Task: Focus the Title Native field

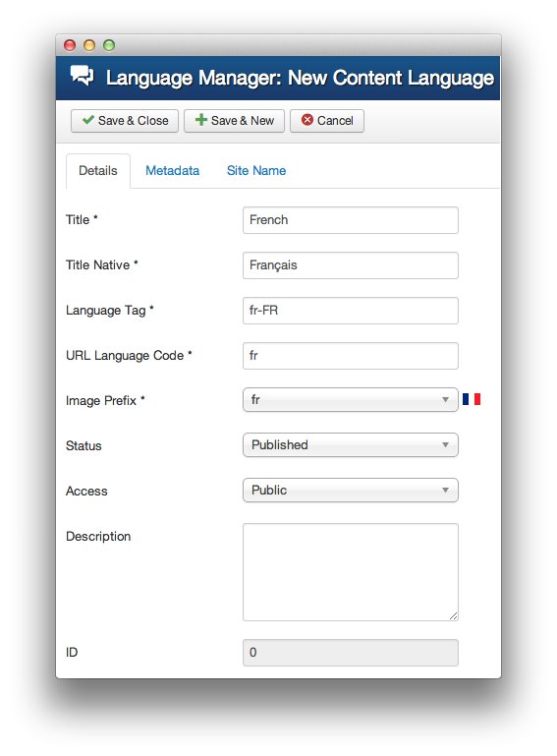Action: [x=351, y=265]
